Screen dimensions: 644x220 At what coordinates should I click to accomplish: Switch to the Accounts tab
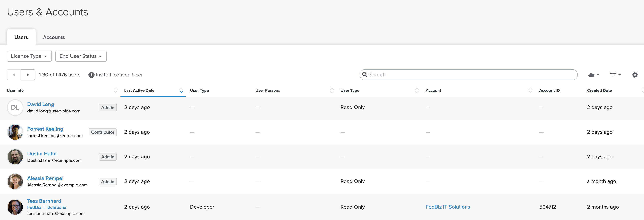click(x=54, y=37)
